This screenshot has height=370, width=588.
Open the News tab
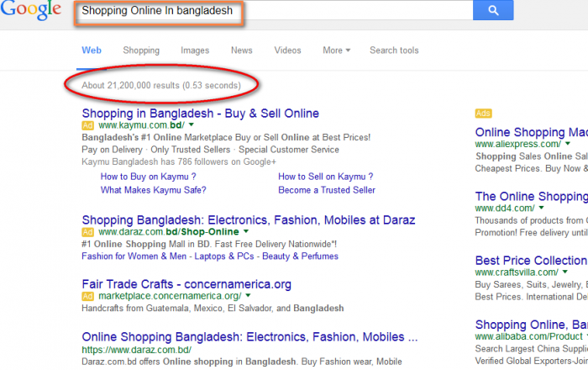[242, 50]
